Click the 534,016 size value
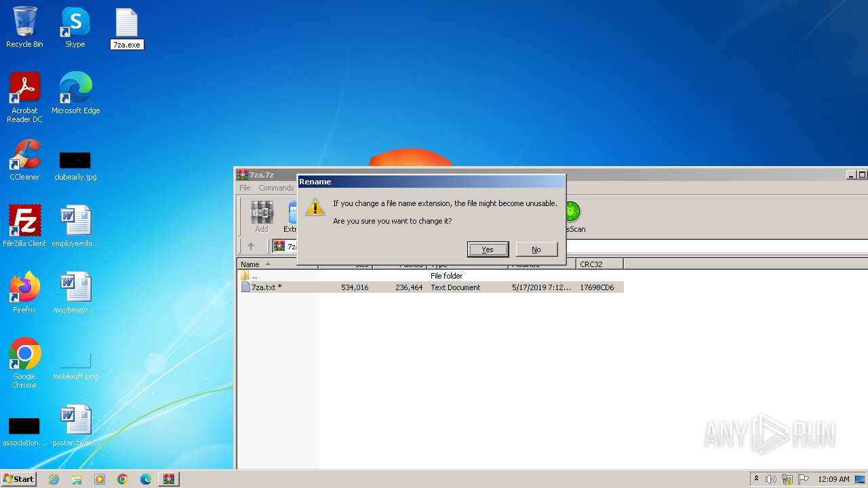Image resolution: width=868 pixels, height=488 pixels. (355, 287)
